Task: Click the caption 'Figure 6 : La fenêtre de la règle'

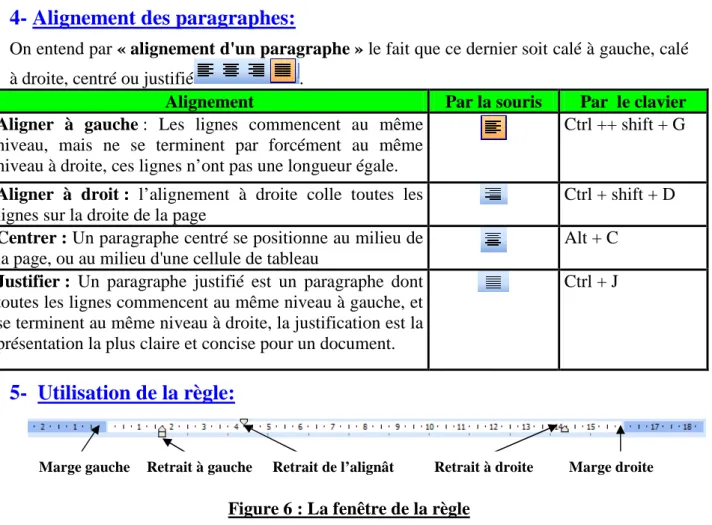Action: (x=349, y=509)
